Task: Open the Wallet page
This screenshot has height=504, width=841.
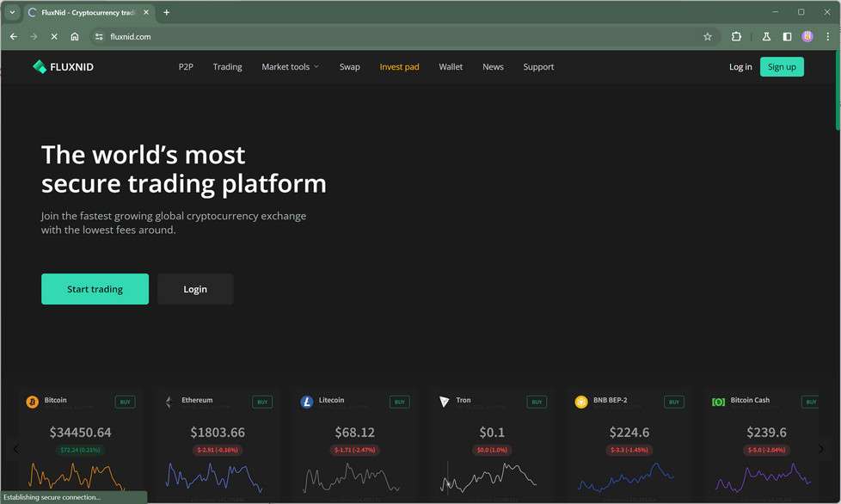Action: pyautogui.click(x=451, y=67)
